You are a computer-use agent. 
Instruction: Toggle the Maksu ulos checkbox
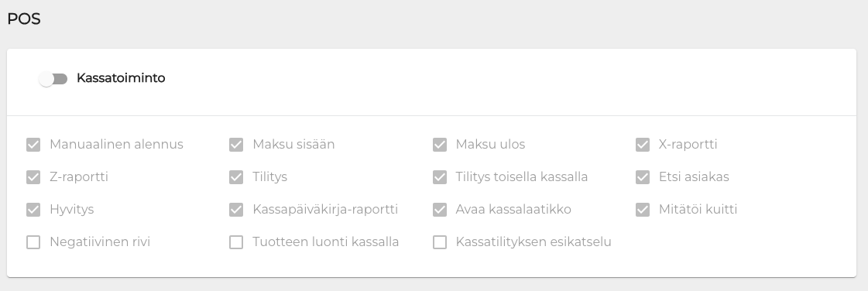pos(440,145)
